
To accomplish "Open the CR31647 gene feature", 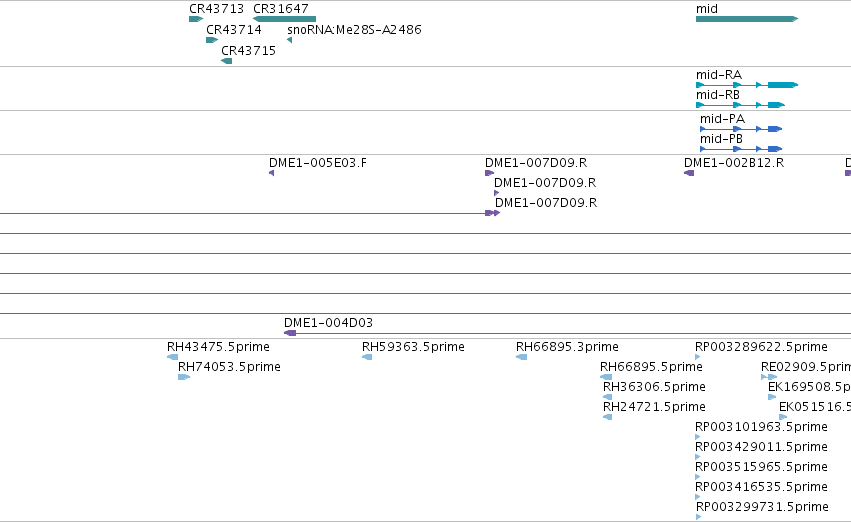I will coord(284,19).
